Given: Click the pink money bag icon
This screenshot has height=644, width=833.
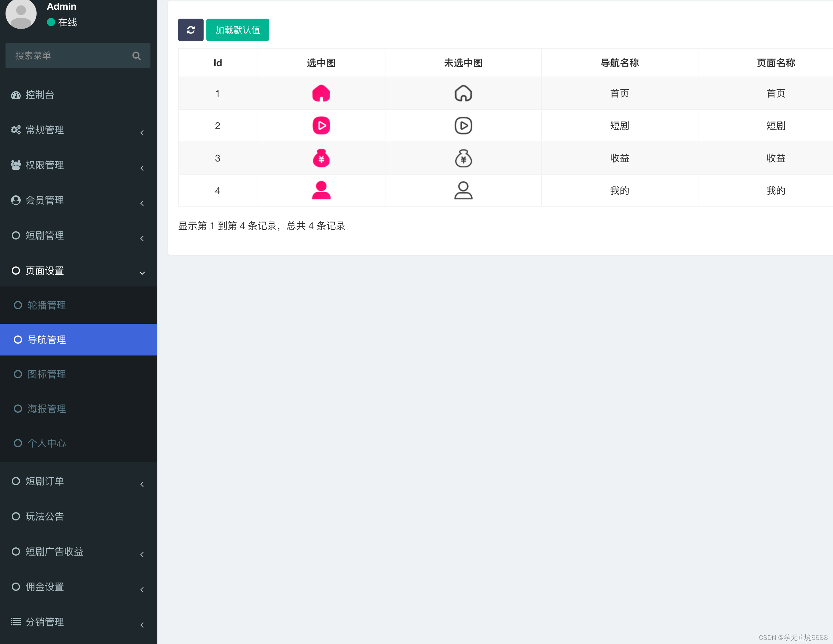Looking at the screenshot, I should click(321, 158).
